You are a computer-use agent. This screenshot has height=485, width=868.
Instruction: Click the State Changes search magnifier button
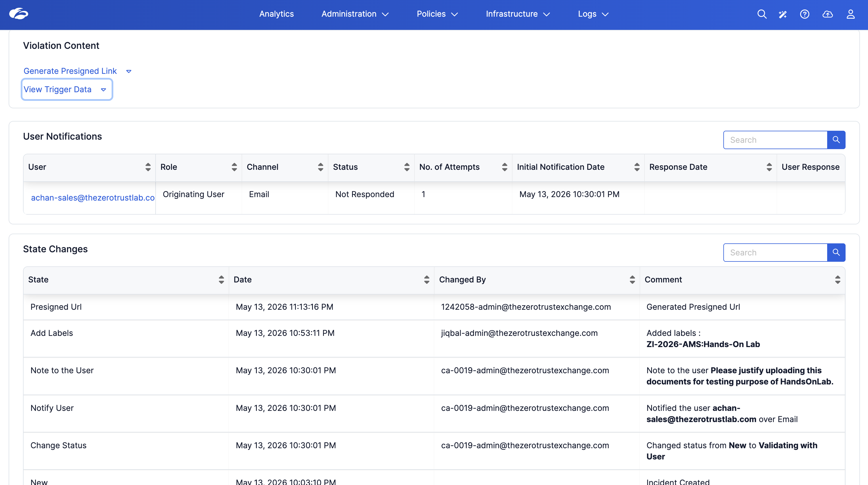836,253
